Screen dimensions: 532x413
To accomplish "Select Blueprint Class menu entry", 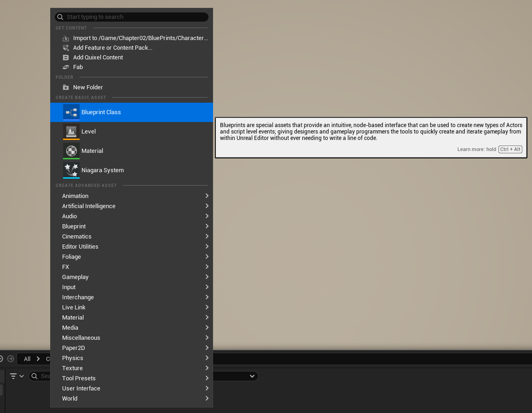I will 131,112.
